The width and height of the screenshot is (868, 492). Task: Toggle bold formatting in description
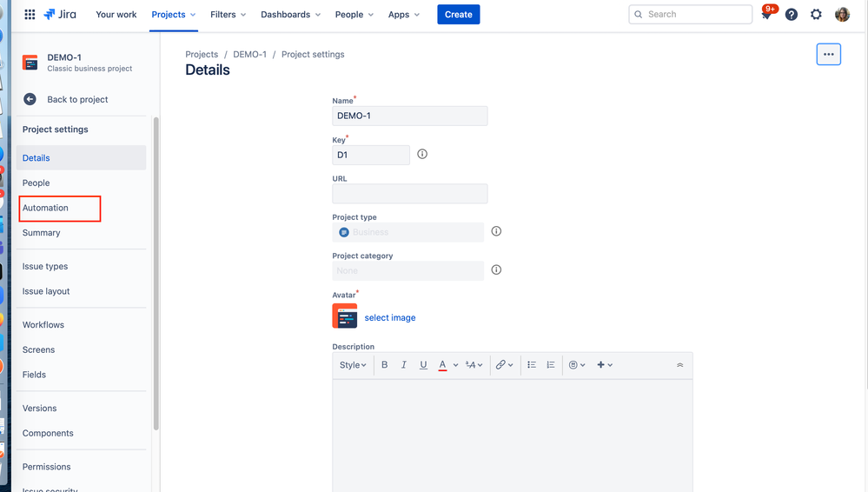click(385, 364)
